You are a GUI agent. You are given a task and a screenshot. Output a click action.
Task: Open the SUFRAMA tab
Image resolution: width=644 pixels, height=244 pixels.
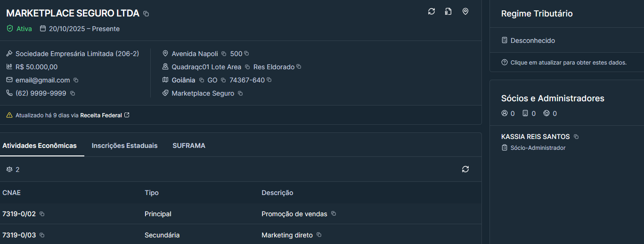188,146
